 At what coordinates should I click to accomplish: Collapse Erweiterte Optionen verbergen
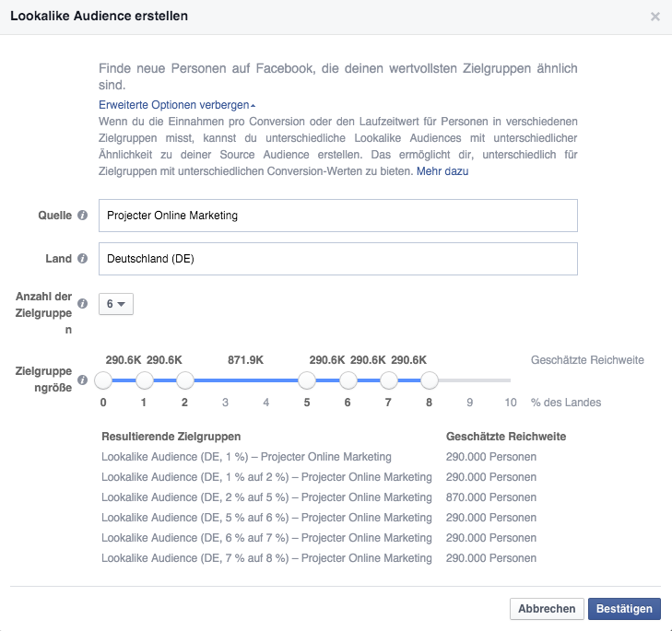(x=177, y=105)
